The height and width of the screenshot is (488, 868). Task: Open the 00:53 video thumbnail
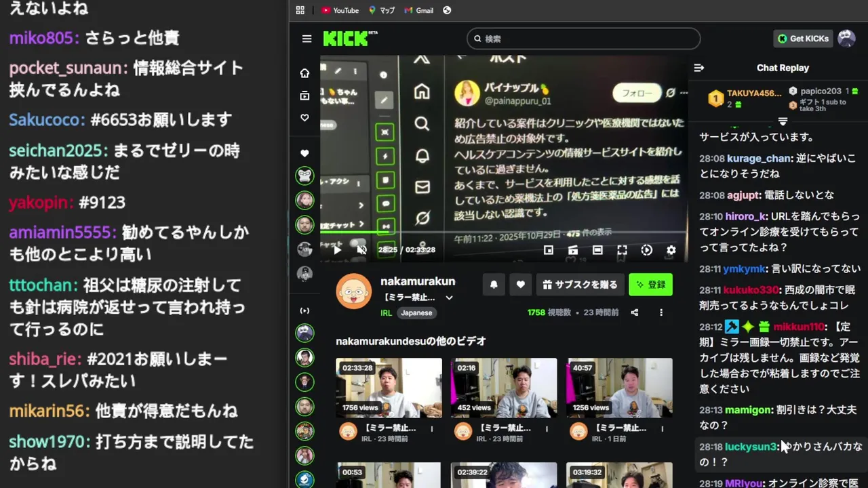[389, 475]
